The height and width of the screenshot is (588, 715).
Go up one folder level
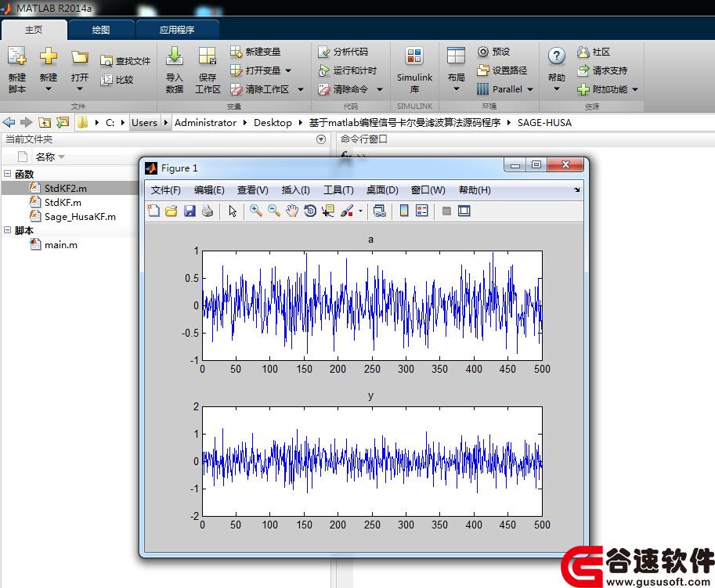pyautogui.click(x=44, y=122)
